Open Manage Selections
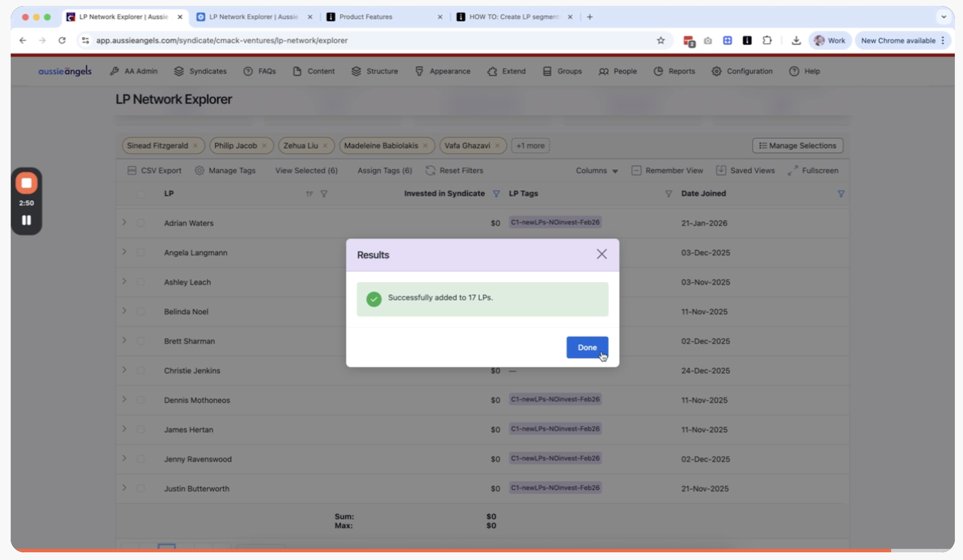The image size is (963, 560). [x=798, y=145]
